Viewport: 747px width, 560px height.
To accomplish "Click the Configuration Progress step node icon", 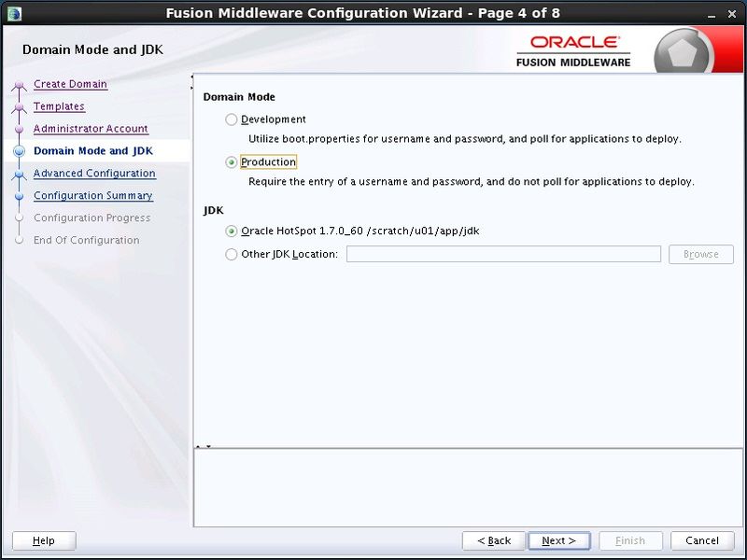I will point(19,218).
